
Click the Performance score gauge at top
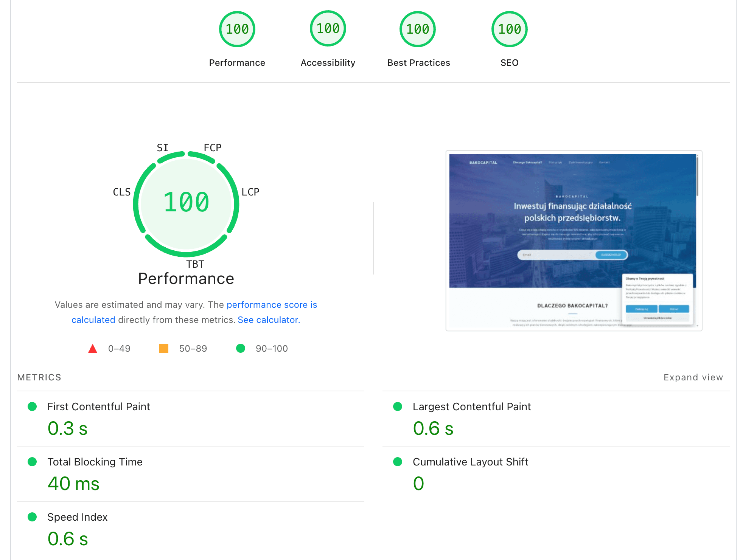(x=237, y=29)
